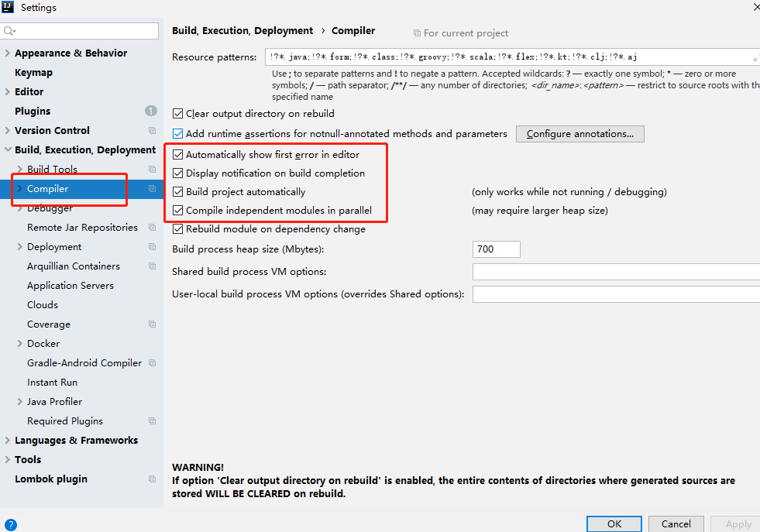Click the Plugins update count badge
The height and width of the screenshot is (532, 760).
pyautogui.click(x=151, y=111)
